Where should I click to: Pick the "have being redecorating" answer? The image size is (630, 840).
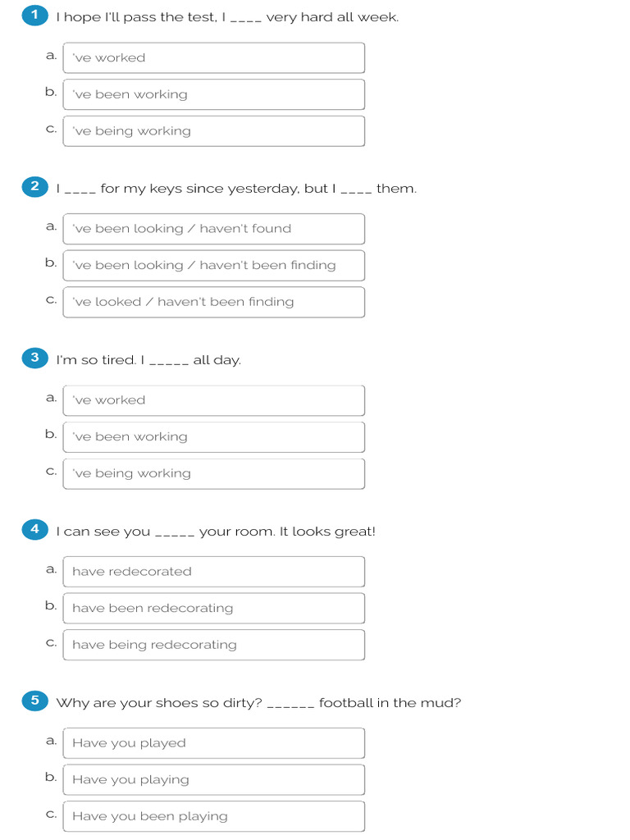click(213, 645)
